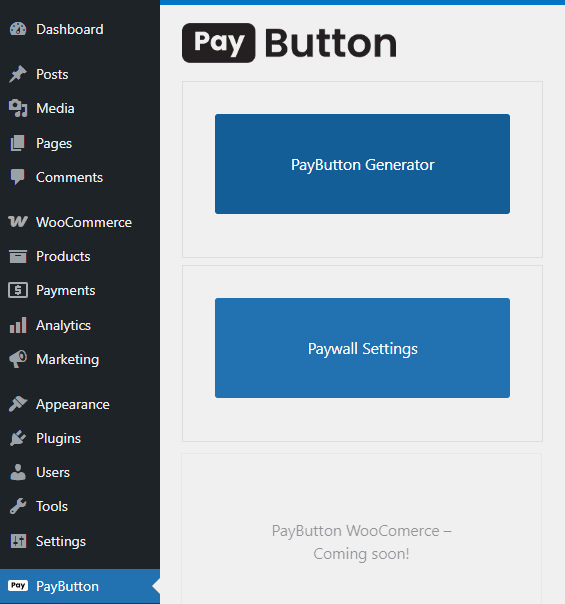The height and width of the screenshot is (604, 565).
Task: Open Dashboard menu label
Action: (70, 29)
